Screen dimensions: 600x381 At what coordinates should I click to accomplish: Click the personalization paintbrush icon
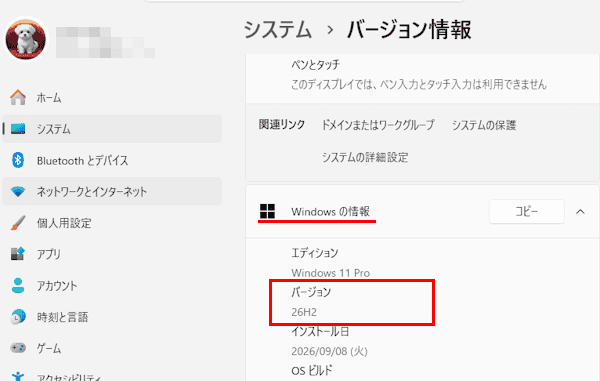(x=18, y=223)
